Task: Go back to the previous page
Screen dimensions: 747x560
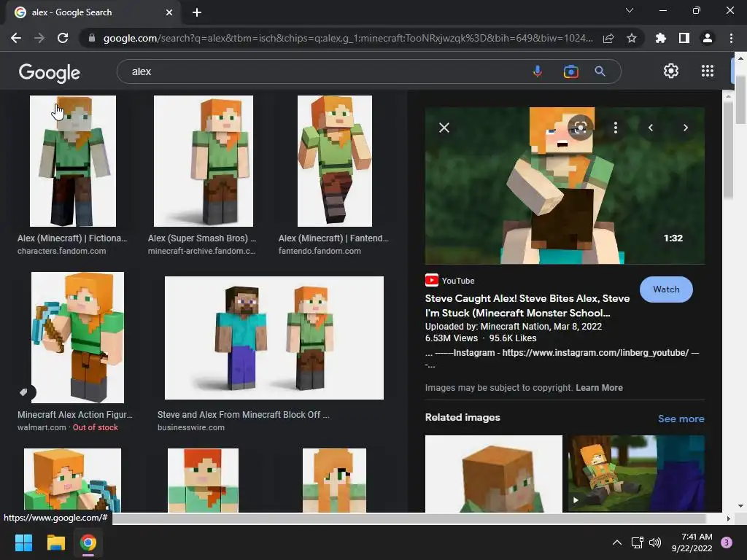Action: tap(16, 38)
